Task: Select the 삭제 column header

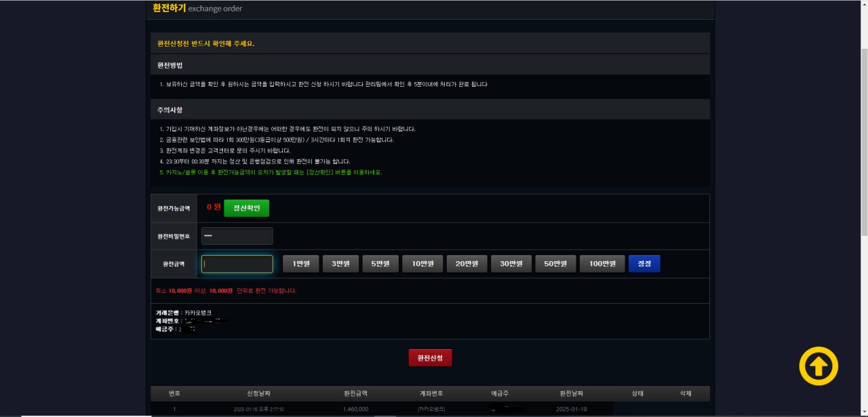Action: [x=686, y=393]
